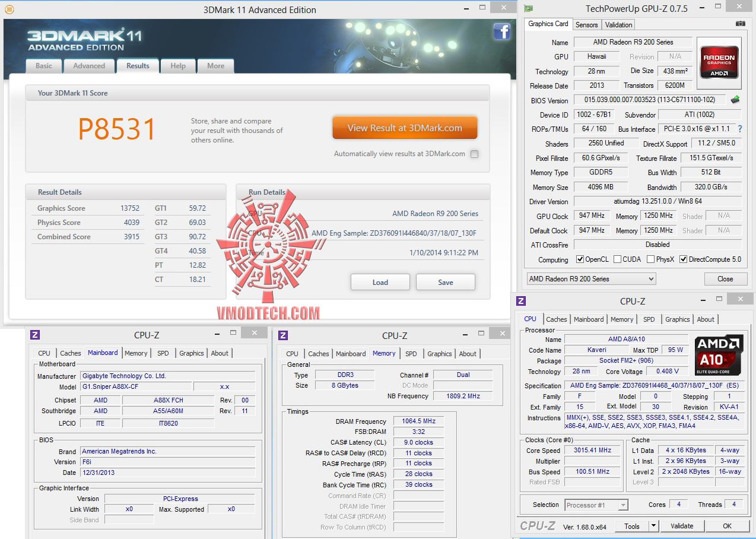This screenshot has height=539, width=756.
Task: Click the Core Speed 3015.41 MHz field
Action: point(592,451)
